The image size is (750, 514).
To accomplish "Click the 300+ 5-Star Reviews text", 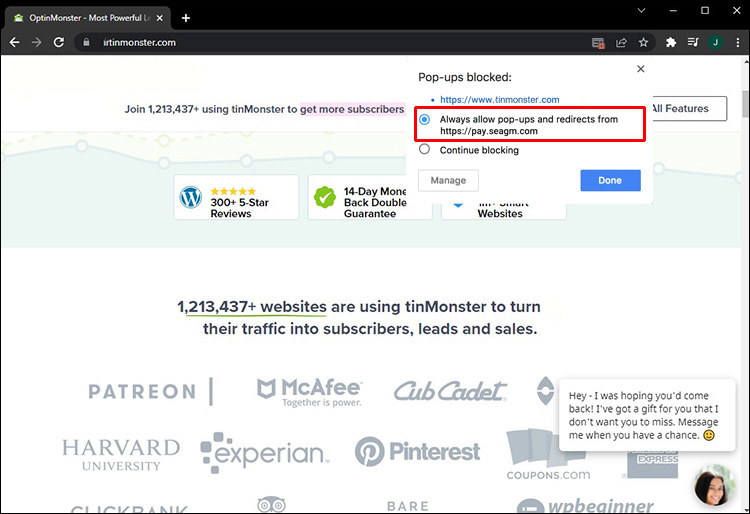I will [240, 208].
